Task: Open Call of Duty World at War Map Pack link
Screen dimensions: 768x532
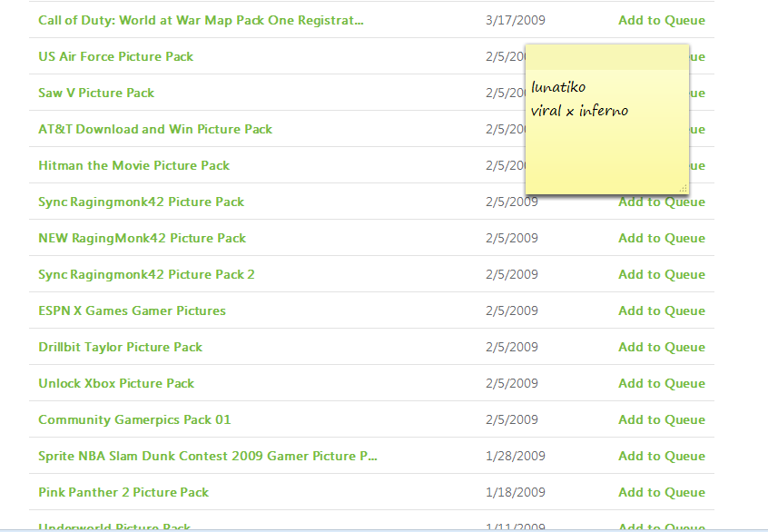Action: pyautogui.click(x=201, y=21)
